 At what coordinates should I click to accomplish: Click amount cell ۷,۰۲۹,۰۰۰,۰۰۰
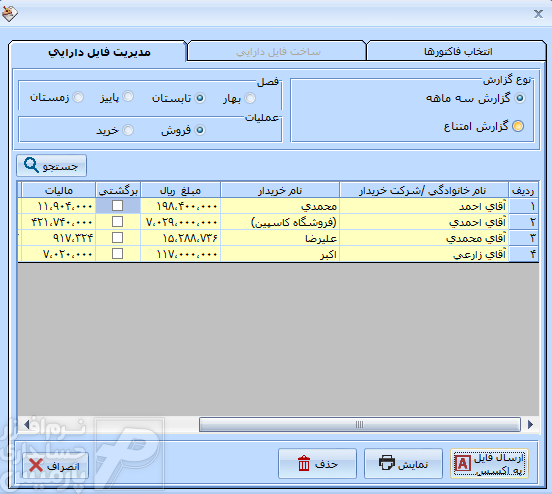pos(180,222)
